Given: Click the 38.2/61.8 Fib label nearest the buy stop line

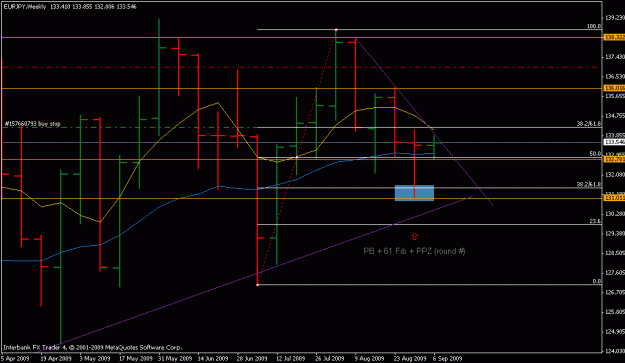Looking at the screenshot, I should point(589,124).
